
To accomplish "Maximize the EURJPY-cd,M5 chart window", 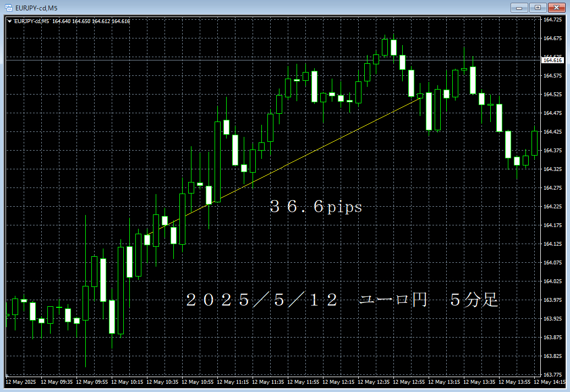I will 538,8.
